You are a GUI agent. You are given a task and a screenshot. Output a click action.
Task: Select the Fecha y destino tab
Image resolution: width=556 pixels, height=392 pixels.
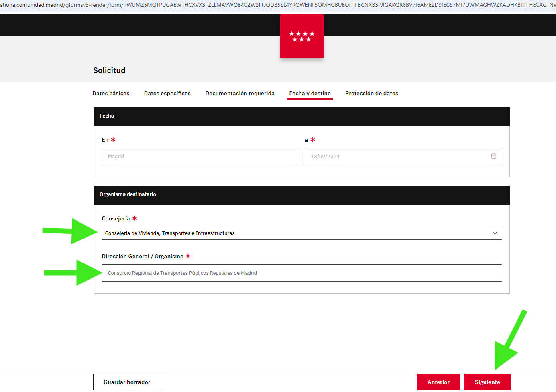coord(310,94)
